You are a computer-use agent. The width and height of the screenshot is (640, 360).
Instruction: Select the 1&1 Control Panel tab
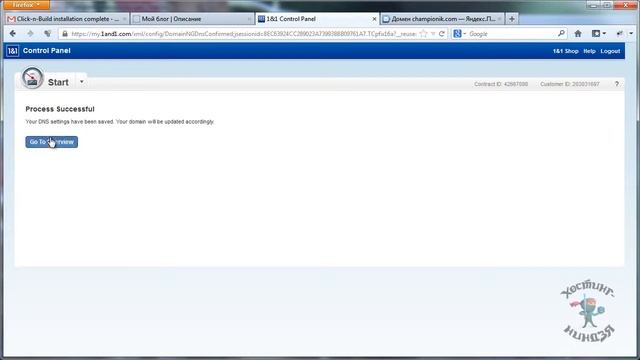pyautogui.click(x=316, y=19)
